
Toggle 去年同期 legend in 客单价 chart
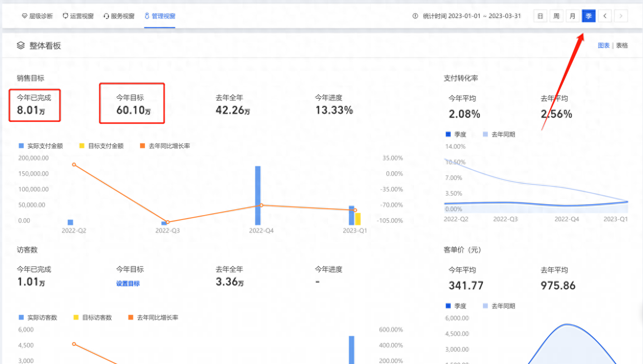[499, 306]
